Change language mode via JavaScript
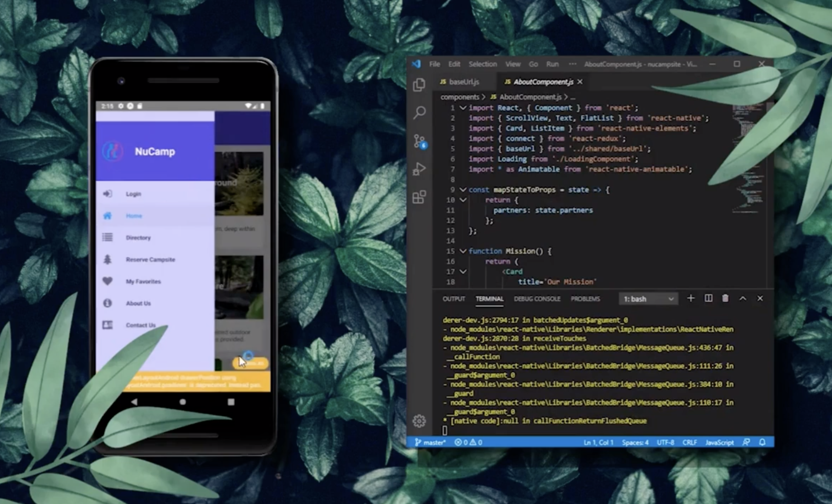832x504 pixels. click(x=720, y=442)
